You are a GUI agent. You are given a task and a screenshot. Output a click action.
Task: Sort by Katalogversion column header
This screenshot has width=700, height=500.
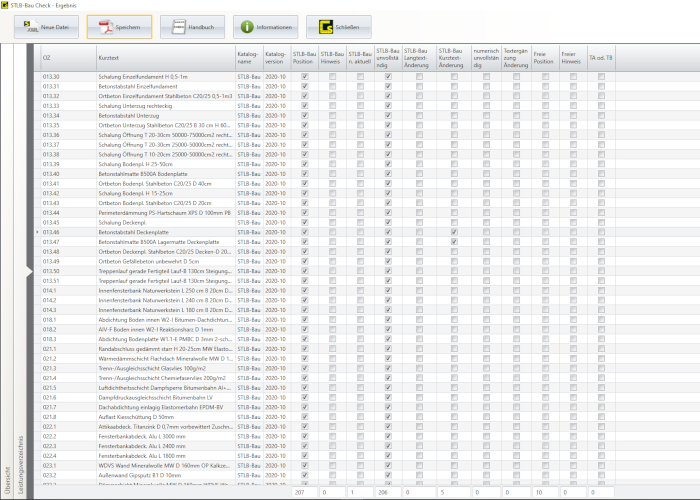coord(277,58)
